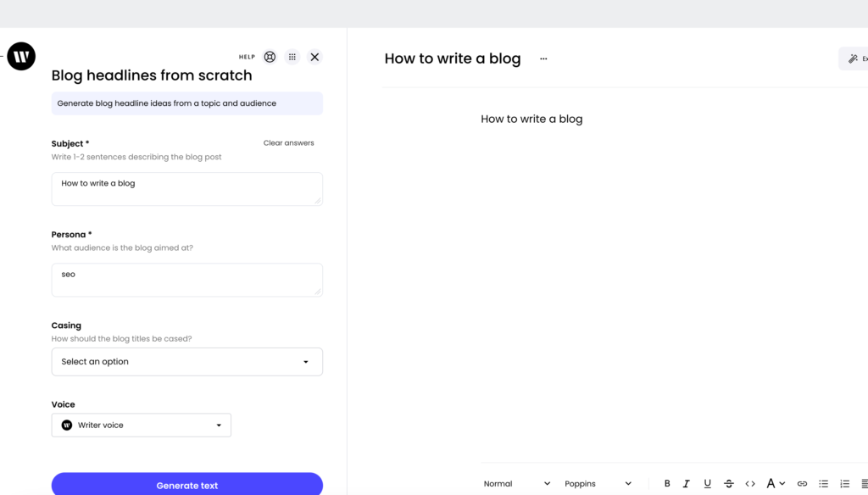The height and width of the screenshot is (495, 868).
Task: Open the document options ellipsis menu
Action: pyautogui.click(x=543, y=58)
